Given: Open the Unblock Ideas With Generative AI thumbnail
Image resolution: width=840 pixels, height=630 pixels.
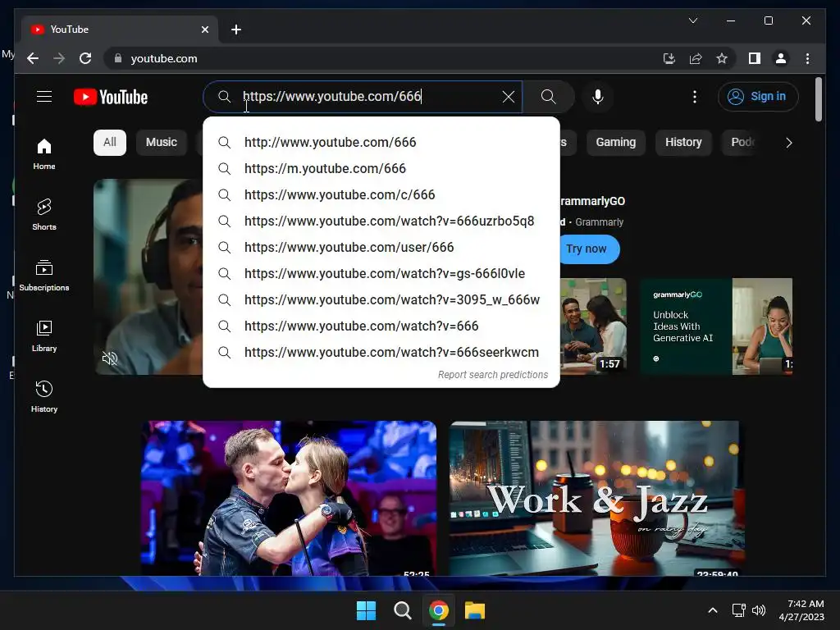Looking at the screenshot, I should pos(716,326).
